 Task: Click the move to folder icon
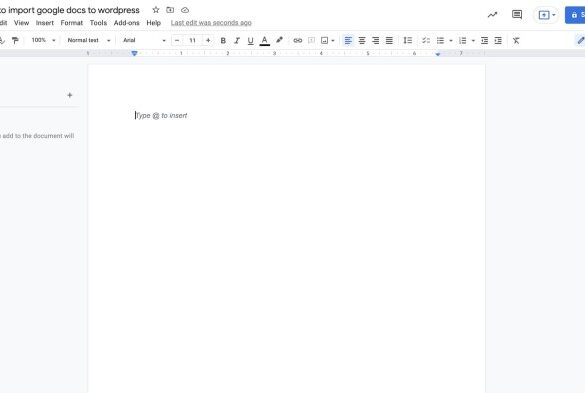(x=170, y=10)
